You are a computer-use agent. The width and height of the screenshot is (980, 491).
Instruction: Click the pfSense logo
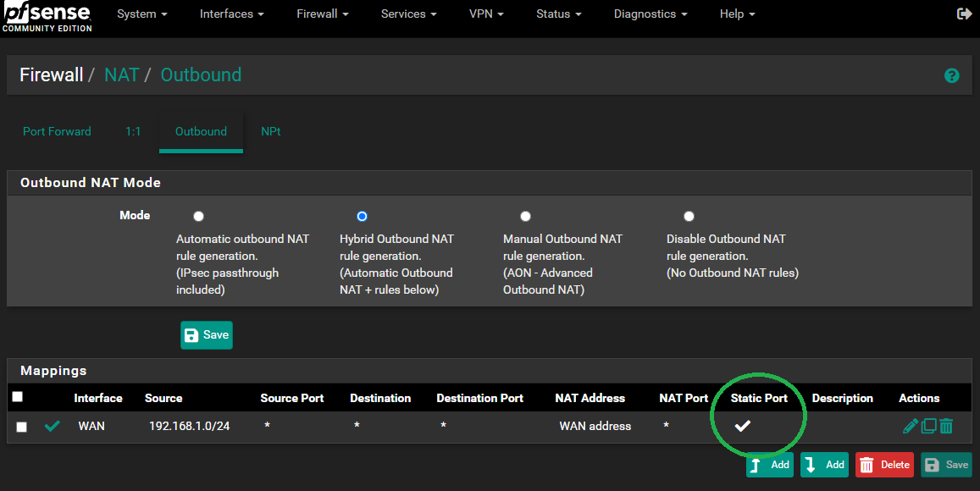[47, 17]
